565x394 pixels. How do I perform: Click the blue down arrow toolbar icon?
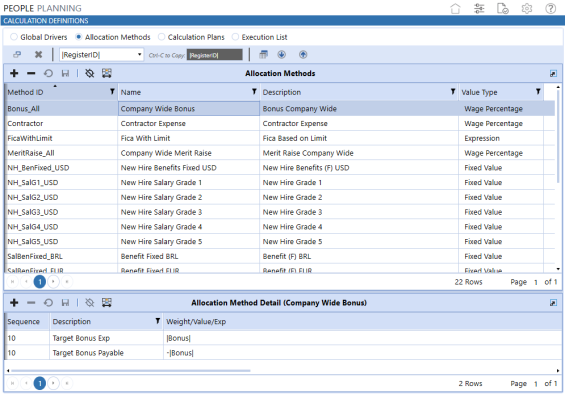281,54
